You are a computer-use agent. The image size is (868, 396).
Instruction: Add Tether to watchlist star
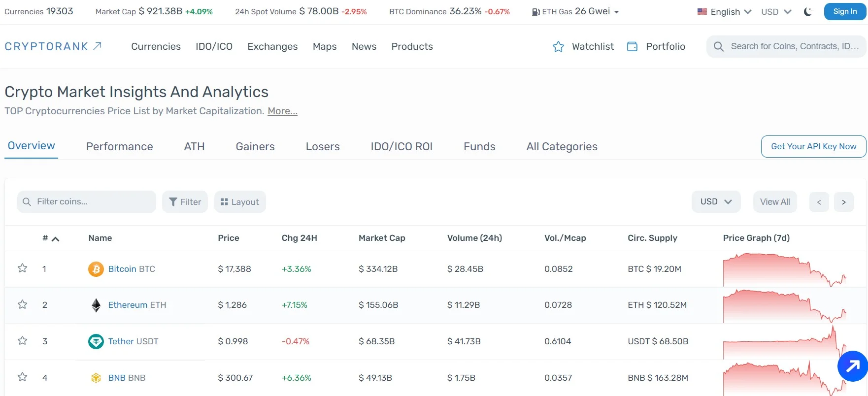(x=22, y=340)
